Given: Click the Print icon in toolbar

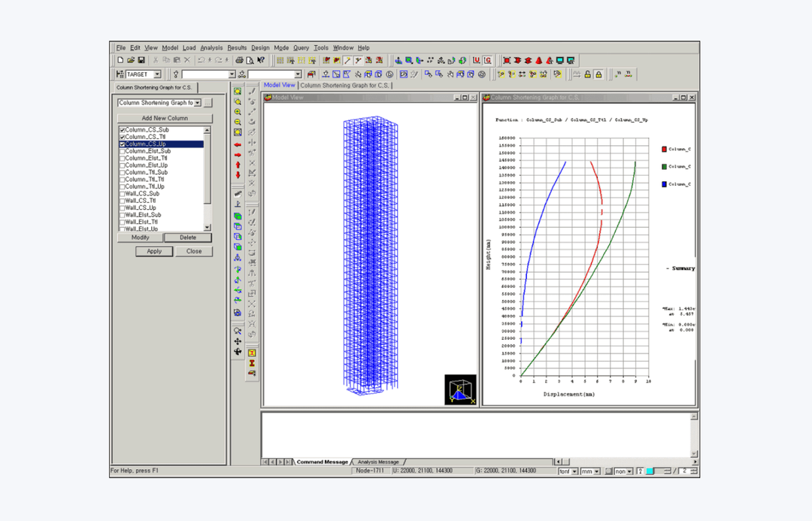Looking at the screenshot, I should [x=239, y=61].
